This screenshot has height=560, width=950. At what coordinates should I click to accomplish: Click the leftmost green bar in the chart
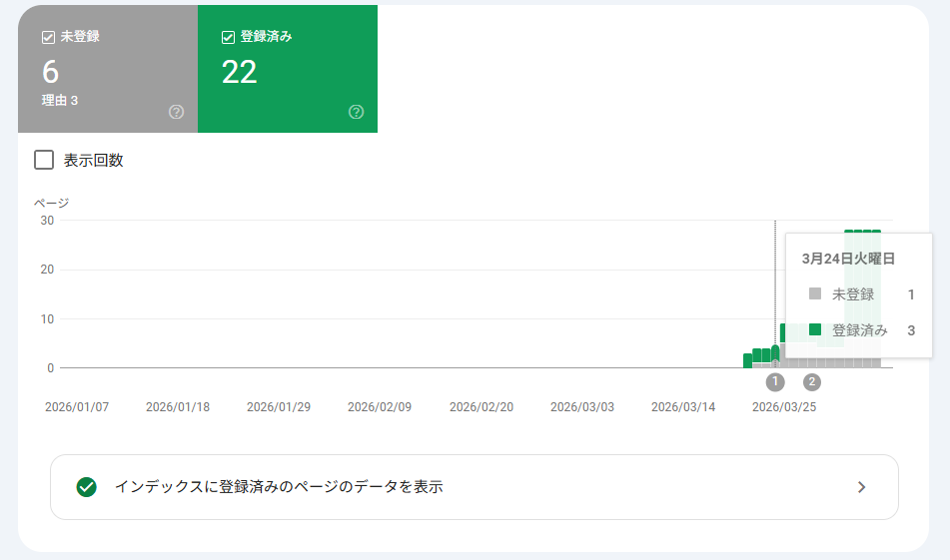click(x=747, y=360)
